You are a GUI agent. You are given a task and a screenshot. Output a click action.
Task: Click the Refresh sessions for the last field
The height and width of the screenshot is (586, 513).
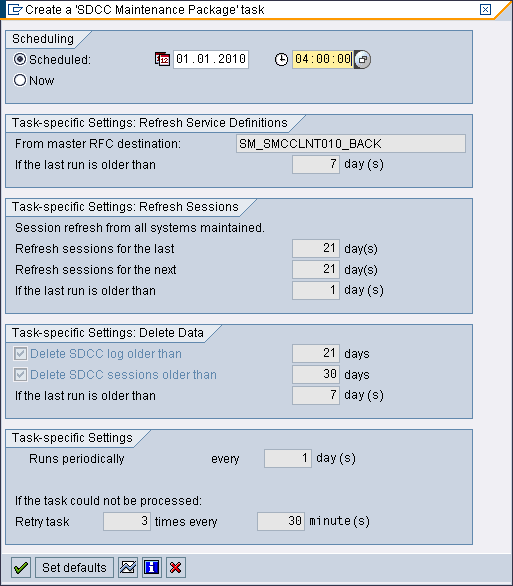tap(316, 249)
